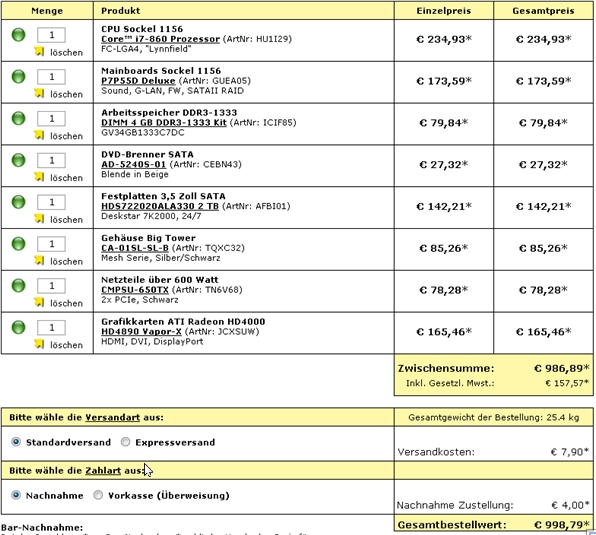Click löschen for the CPU Sockel 1156 item
Screen dimensions: 596x535
pyautogui.click(x=67, y=52)
